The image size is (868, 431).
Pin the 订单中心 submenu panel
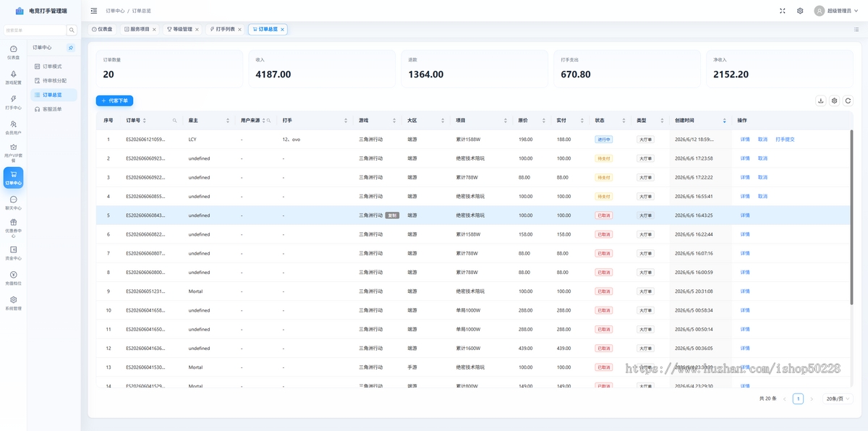pyautogui.click(x=70, y=47)
